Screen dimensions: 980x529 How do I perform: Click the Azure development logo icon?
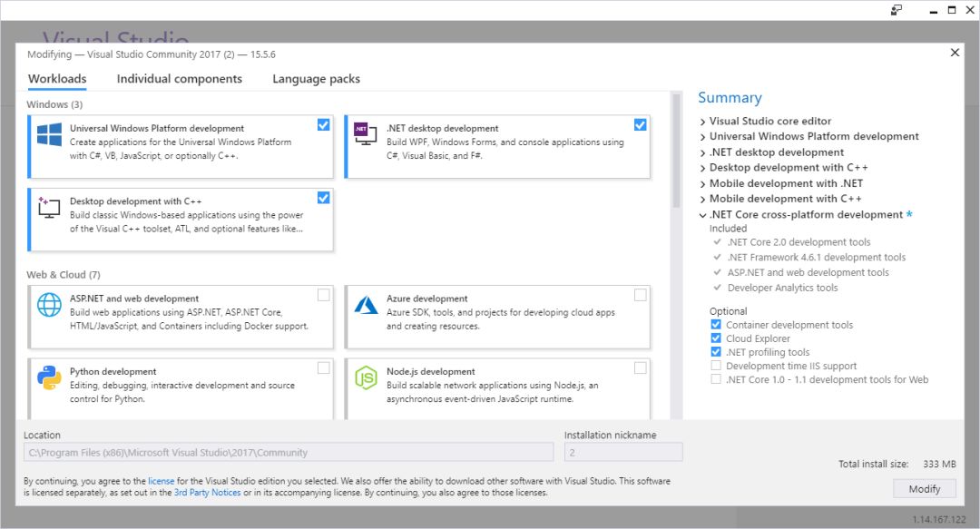[x=366, y=305]
